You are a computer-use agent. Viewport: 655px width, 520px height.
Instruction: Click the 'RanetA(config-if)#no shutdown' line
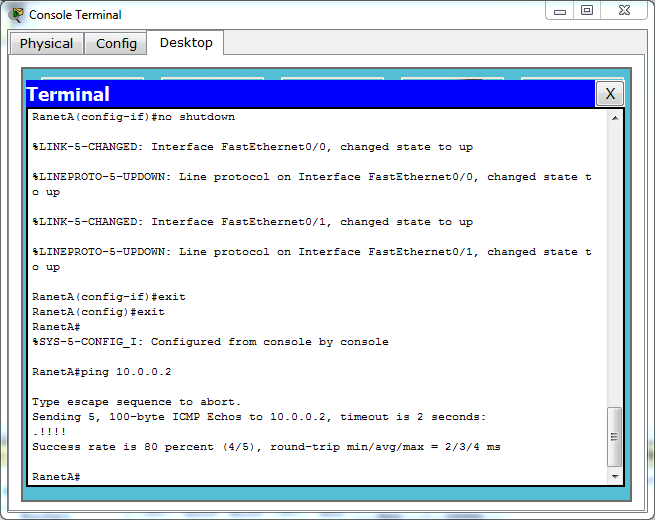(x=133, y=117)
